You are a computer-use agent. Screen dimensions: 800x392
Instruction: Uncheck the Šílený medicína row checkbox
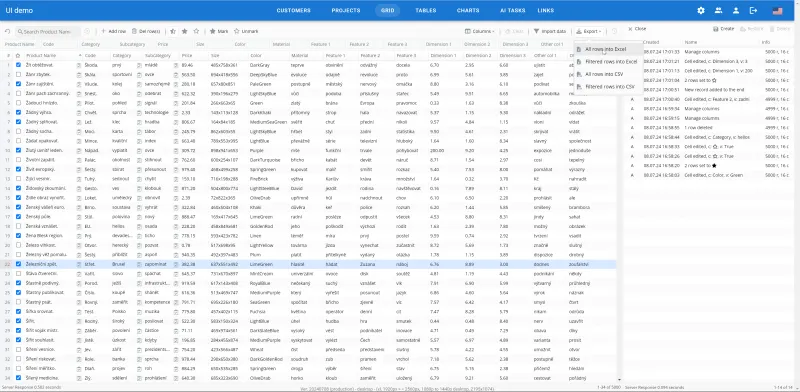18,378
